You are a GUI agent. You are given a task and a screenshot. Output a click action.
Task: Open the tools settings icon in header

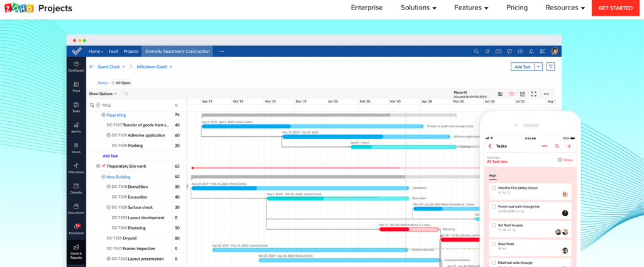[542, 52]
